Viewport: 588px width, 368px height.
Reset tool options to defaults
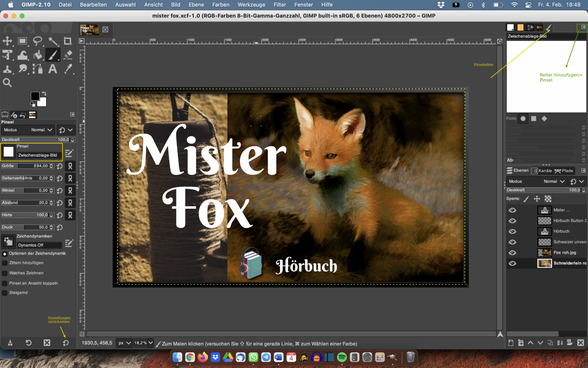click(x=66, y=343)
